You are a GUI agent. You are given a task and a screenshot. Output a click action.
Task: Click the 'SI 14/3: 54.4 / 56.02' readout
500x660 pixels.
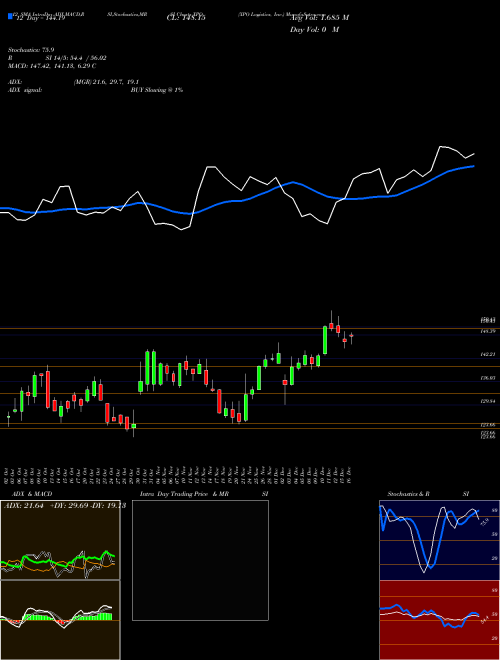77,58
